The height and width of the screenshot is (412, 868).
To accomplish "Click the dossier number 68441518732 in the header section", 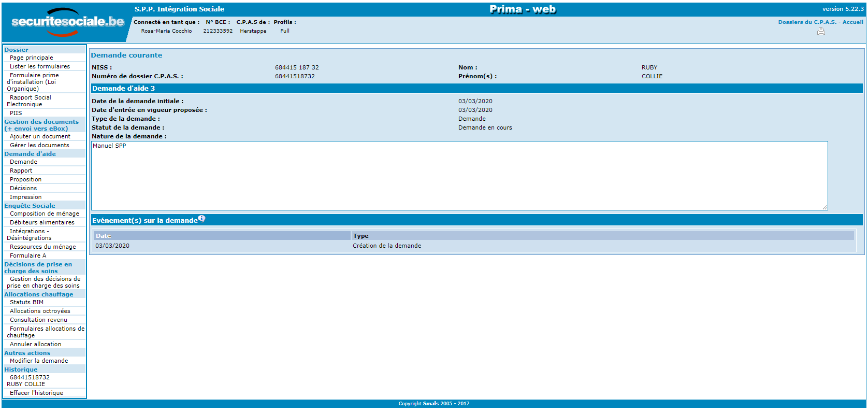I will tap(295, 76).
